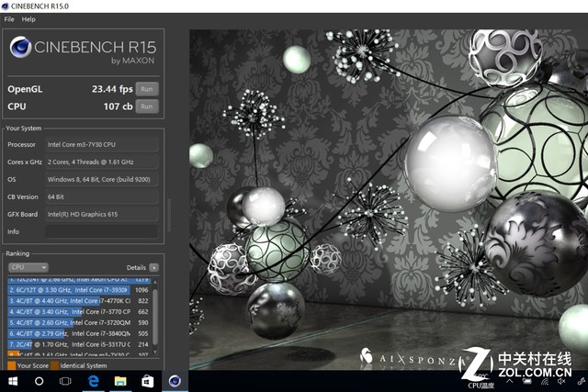Click the ranking list scrollbar thumb
This screenshot has width=588, height=392.
(x=155, y=317)
